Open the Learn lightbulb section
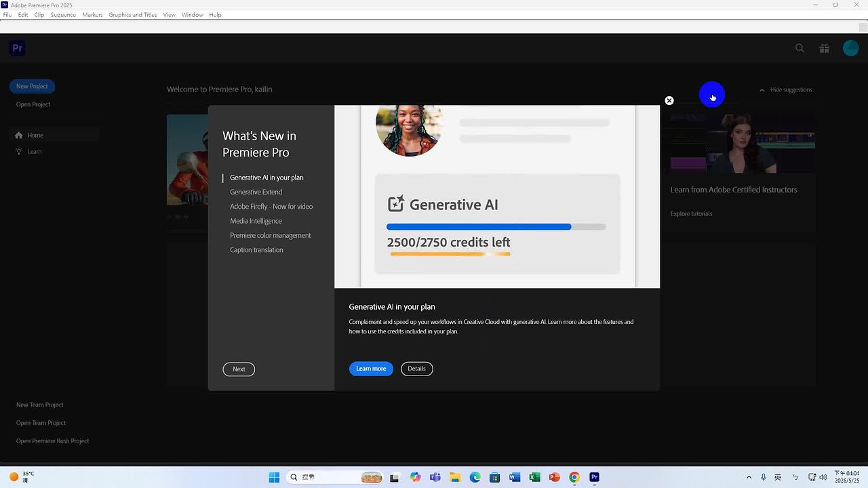This screenshot has height=488, width=868. point(28,151)
